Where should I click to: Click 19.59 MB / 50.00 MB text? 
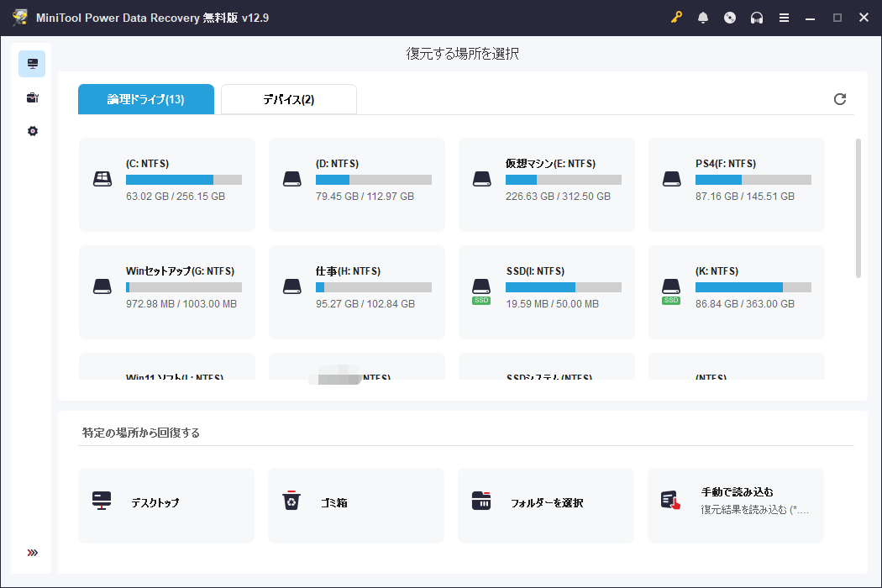click(553, 304)
